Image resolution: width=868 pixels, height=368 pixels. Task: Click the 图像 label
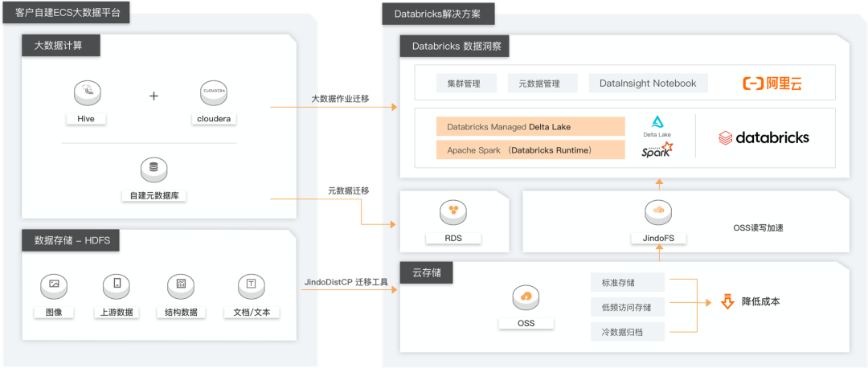click(x=54, y=312)
